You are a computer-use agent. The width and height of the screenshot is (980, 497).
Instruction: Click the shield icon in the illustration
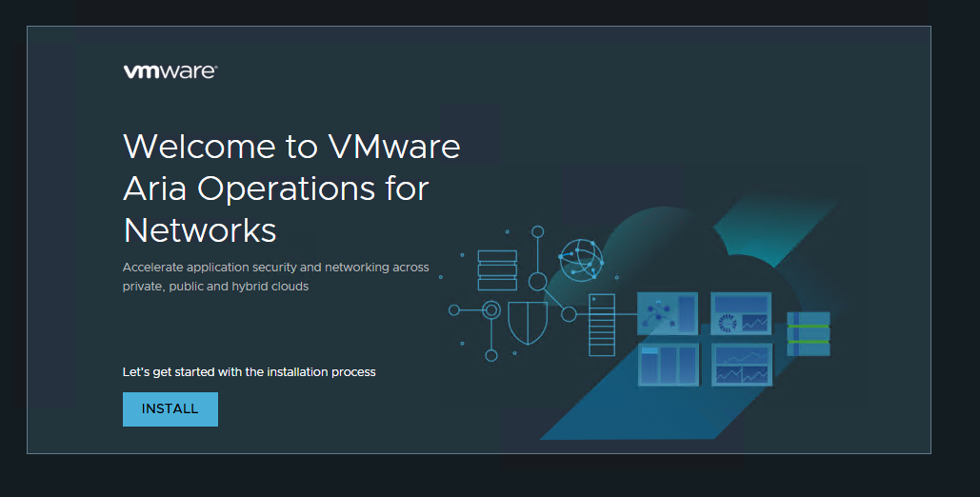528,323
